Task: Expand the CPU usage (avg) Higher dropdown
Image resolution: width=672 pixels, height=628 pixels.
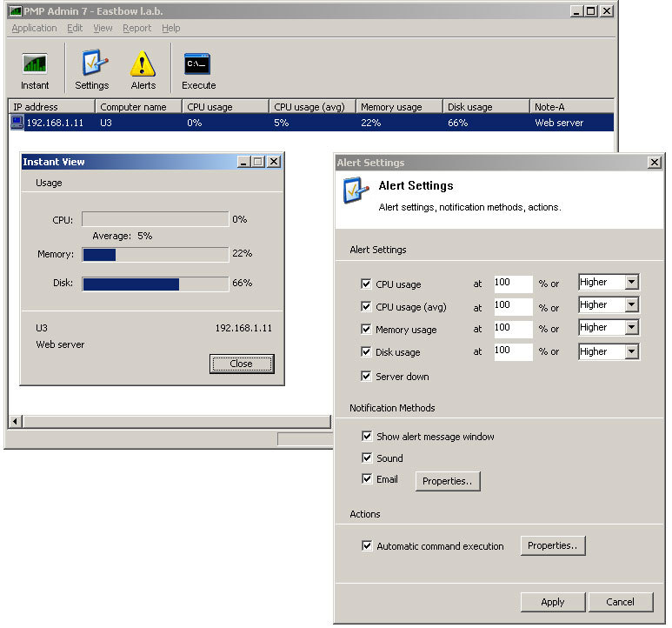Action: click(631, 304)
